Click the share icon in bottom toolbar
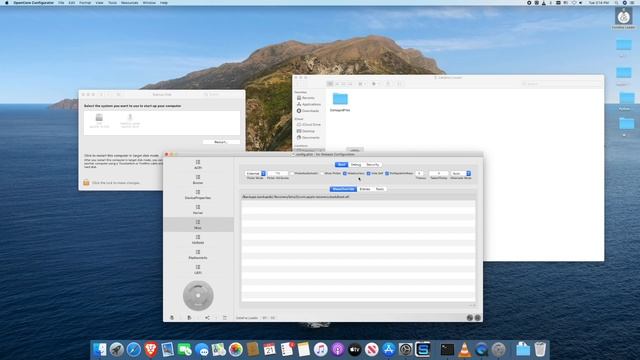The image size is (640, 360). tap(207, 318)
